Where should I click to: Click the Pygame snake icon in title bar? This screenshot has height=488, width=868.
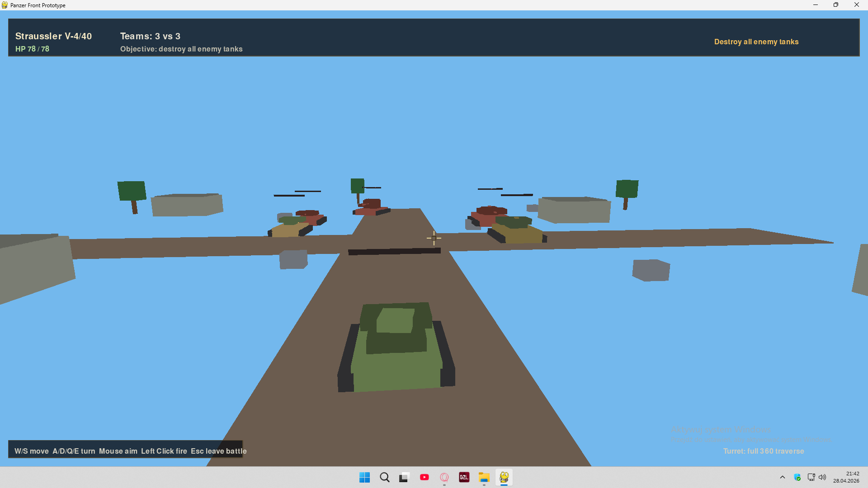coord(5,5)
